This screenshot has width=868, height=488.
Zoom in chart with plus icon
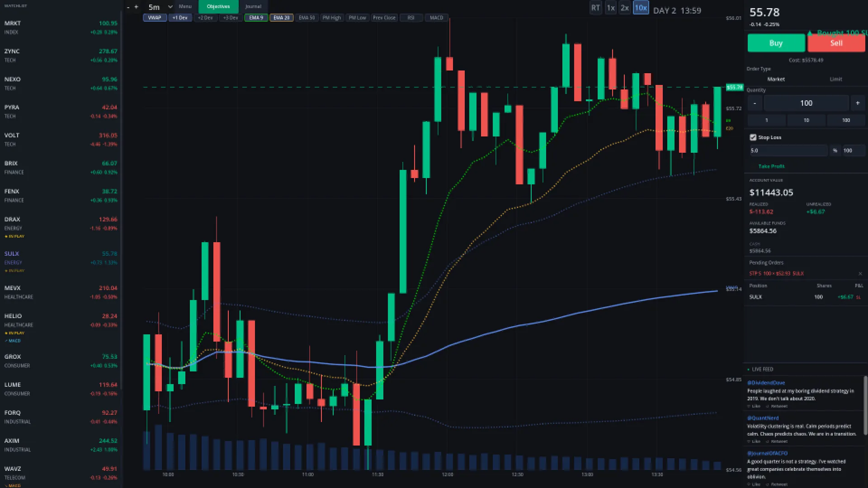coord(136,7)
